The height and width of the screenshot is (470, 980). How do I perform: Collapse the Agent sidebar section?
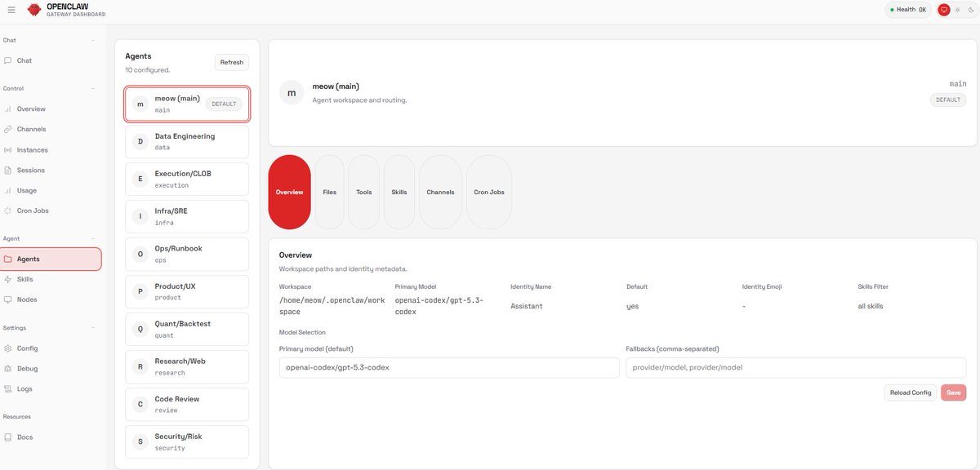(92, 238)
